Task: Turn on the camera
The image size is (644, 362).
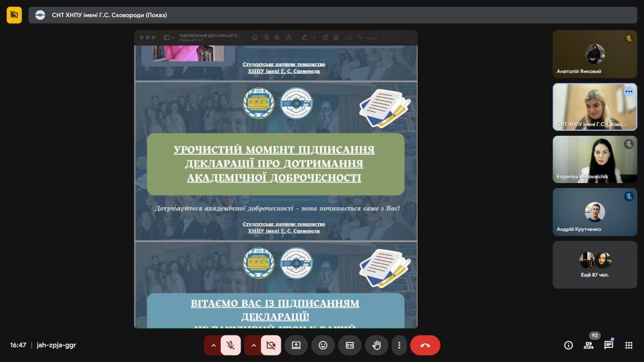Action: (271, 345)
